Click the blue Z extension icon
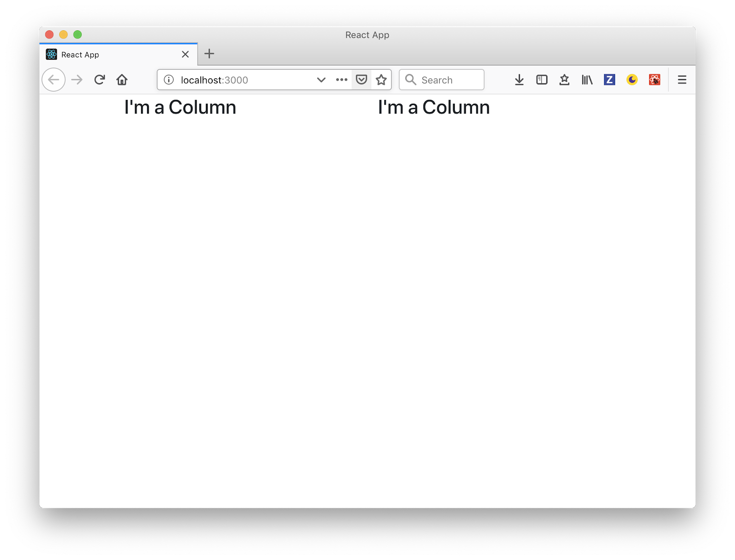The width and height of the screenshot is (735, 560). (x=609, y=80)
